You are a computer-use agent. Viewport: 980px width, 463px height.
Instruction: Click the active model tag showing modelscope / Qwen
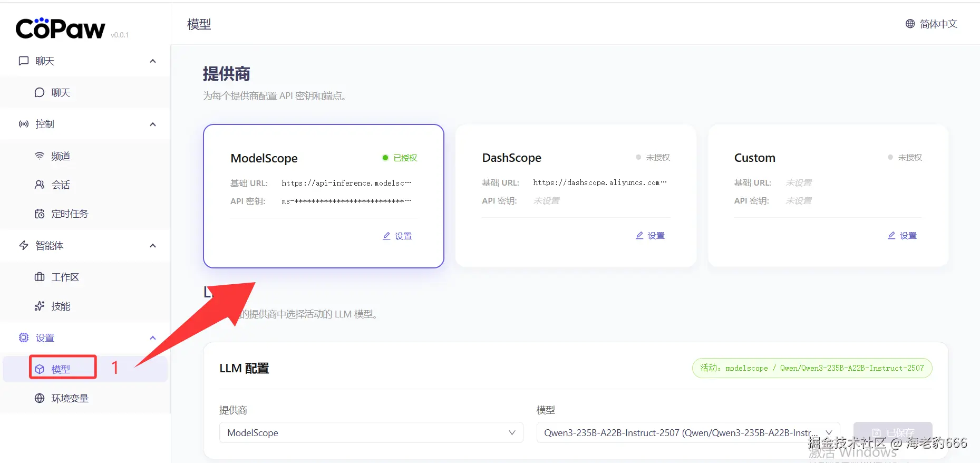[x=812, y=368]
